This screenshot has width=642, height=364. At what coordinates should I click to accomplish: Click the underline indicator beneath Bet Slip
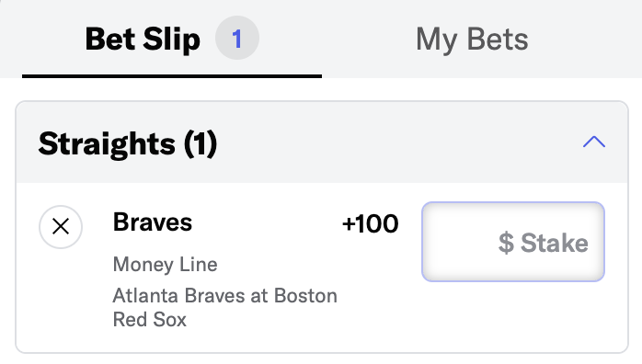[172, 76]
